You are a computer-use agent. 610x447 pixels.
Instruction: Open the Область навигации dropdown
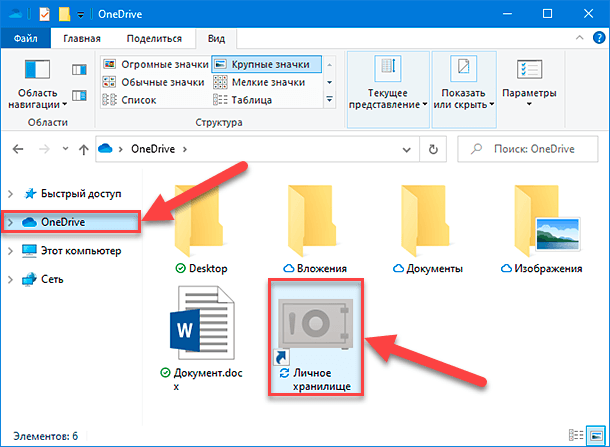click(37, 83)
